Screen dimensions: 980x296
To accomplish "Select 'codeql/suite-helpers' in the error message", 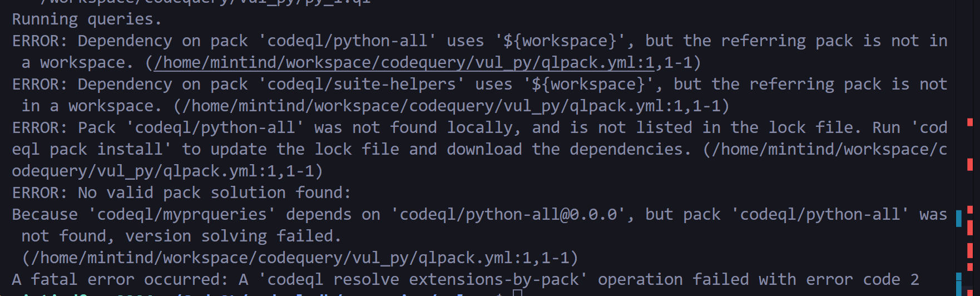I will [362, 85].
